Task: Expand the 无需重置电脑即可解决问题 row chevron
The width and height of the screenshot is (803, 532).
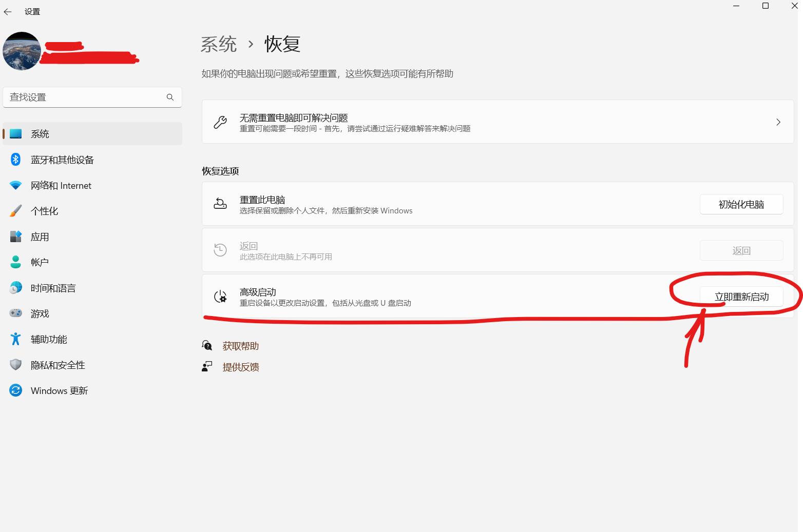Action: 778,122
